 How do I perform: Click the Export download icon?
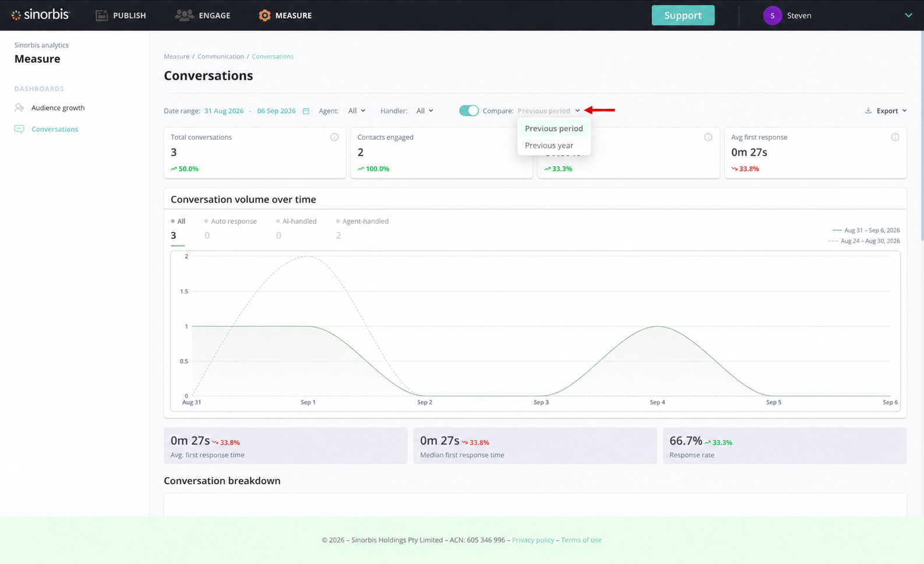click(x=868, y=111)
